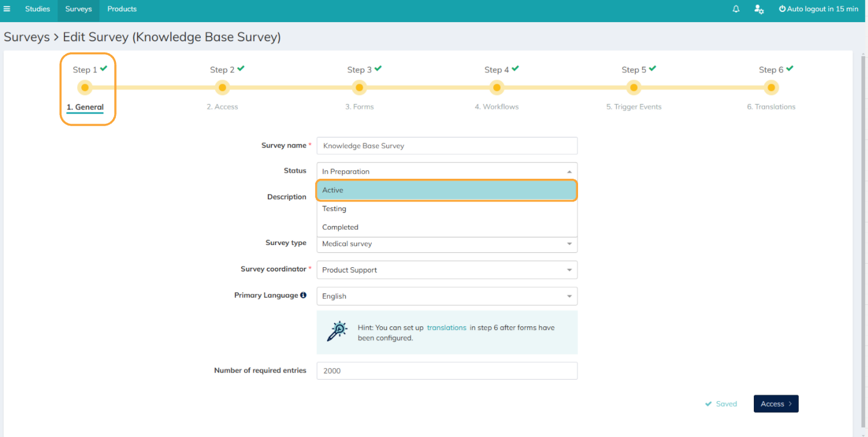Switch to the Studies tab

38,9
